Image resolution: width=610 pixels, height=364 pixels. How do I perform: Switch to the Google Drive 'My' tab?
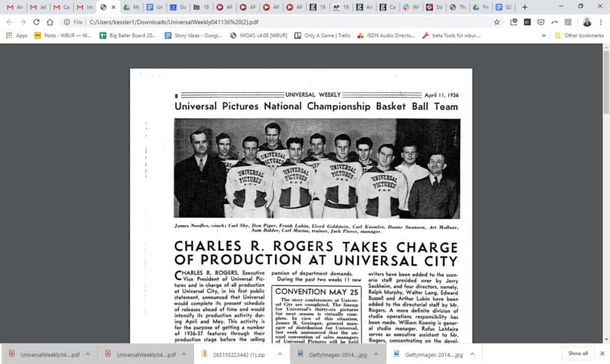132,7
